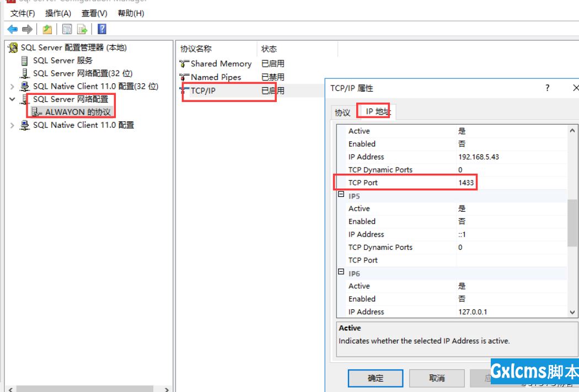Click the IP5 TCP Port empty value
The width and height of the screenshot is (579, 392).
(511, 260)
